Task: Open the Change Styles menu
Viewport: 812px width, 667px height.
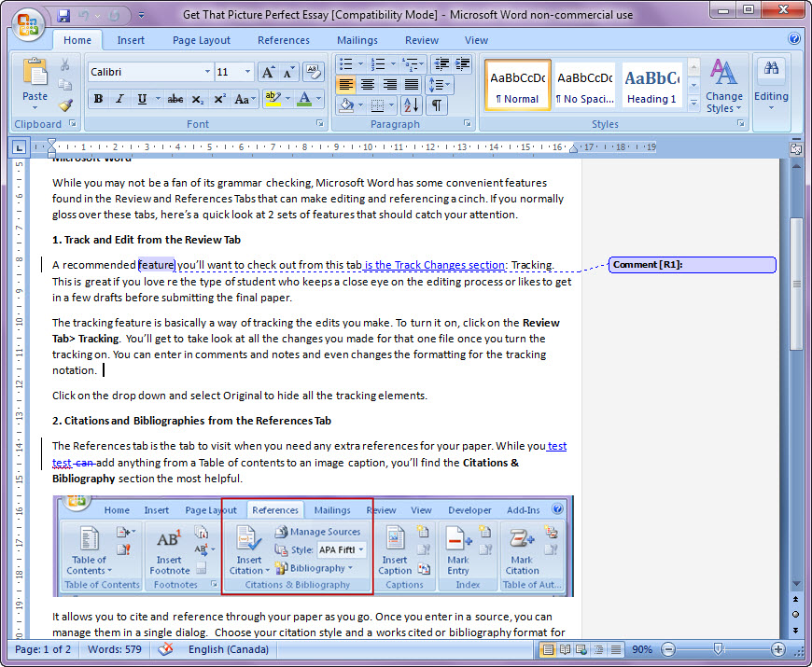Action: [723, 86]
